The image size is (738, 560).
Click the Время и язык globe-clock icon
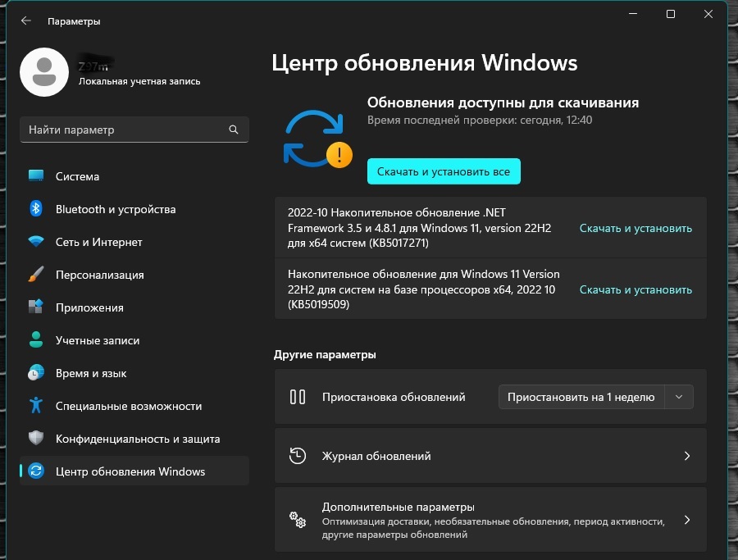(x=36, y=373)
